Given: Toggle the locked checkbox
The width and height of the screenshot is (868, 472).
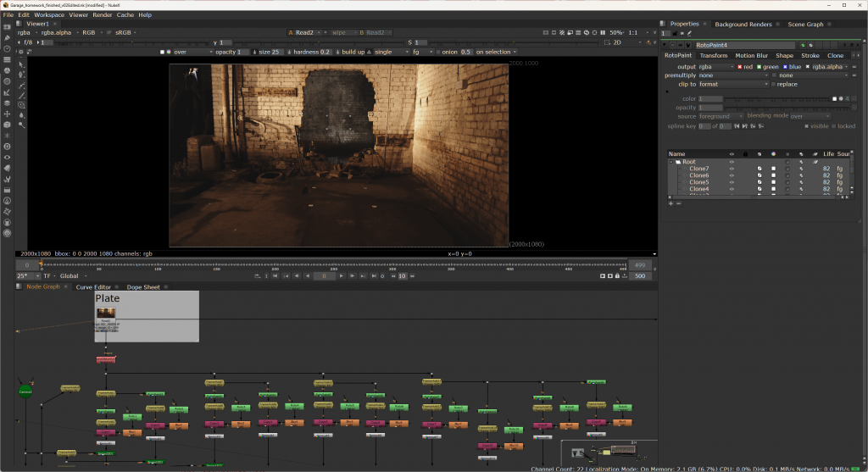Looking at the screenshot, I should tap(834, 126).
